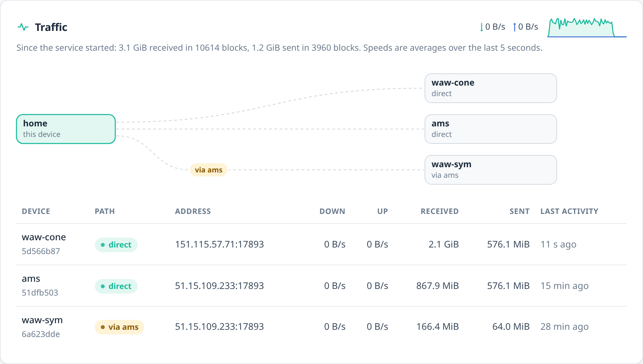Viewport: 643px width, 364px height.
Task: Click the DOWN column header
Action: tap(332, 211)
